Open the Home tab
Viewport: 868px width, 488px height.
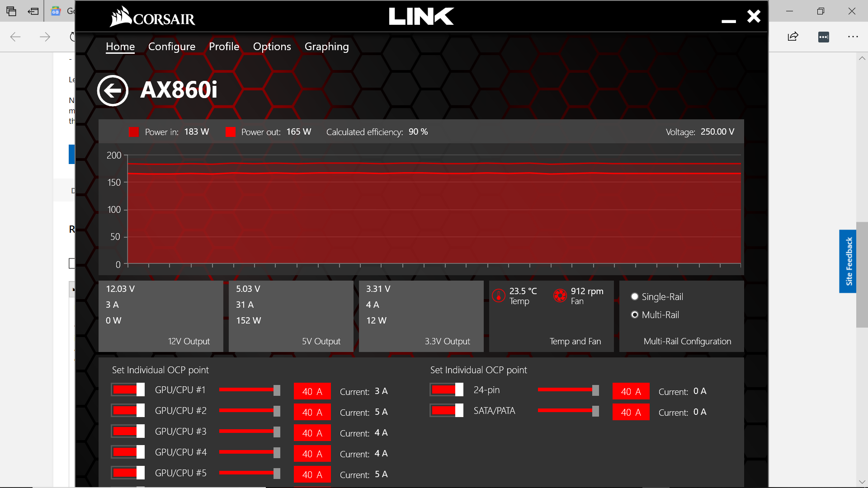pyautogui.click(x=120, y=47)
